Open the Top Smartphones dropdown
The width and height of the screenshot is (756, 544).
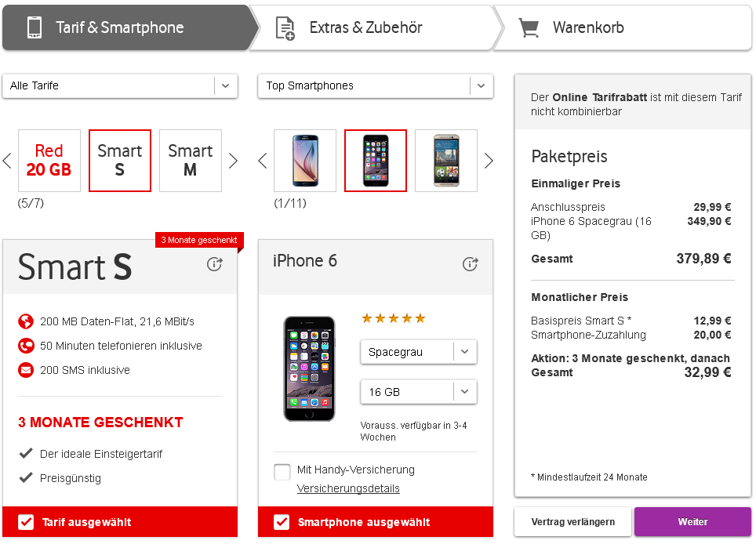click(376, 85)
